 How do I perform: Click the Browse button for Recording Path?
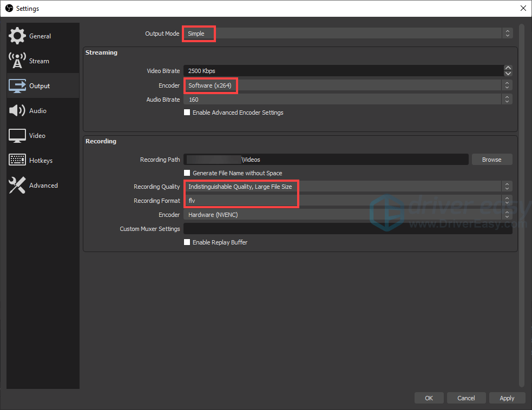491,159
